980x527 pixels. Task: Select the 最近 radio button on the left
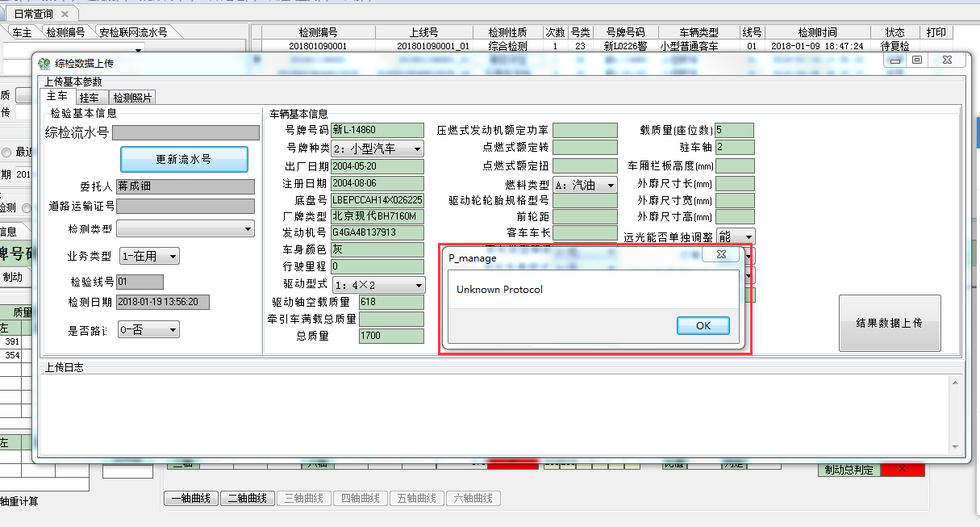[x=6, y=153]
